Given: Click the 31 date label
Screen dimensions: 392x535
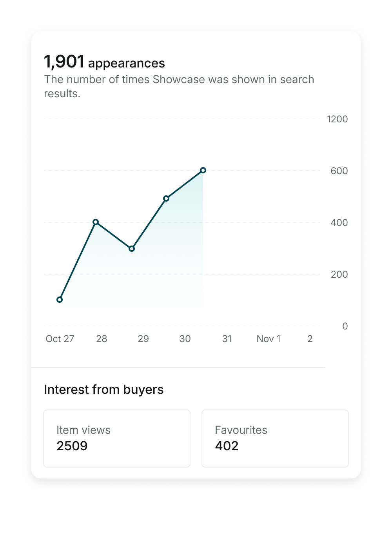Looking at the screenshot, I should (227, 339).
